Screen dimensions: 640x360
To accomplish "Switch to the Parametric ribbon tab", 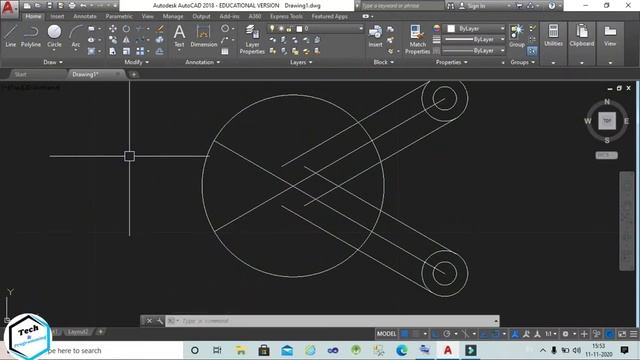I will [119, 16].
